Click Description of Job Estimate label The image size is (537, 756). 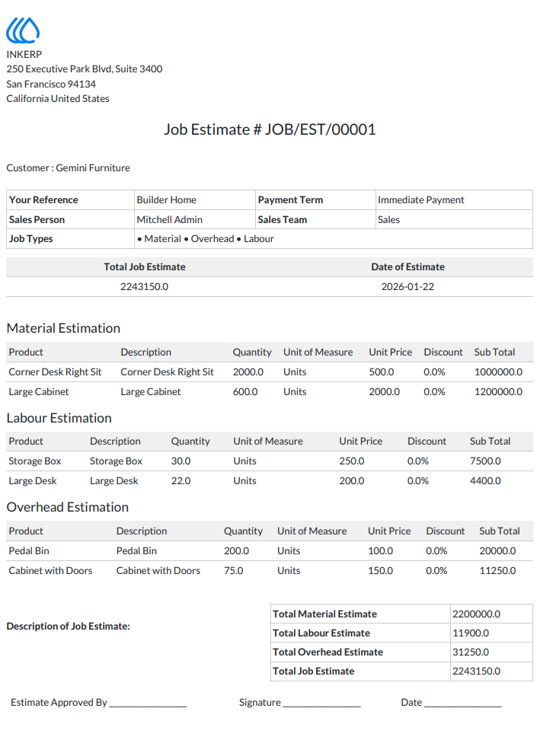pos(68,627)
